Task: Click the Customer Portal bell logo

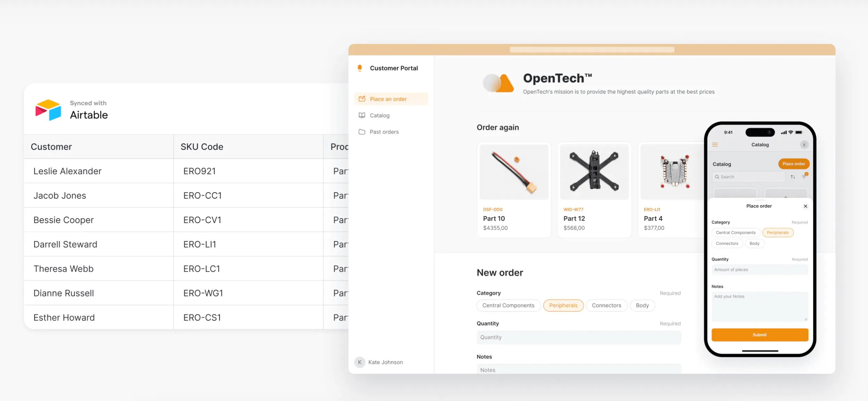Action: coord(360,68)
